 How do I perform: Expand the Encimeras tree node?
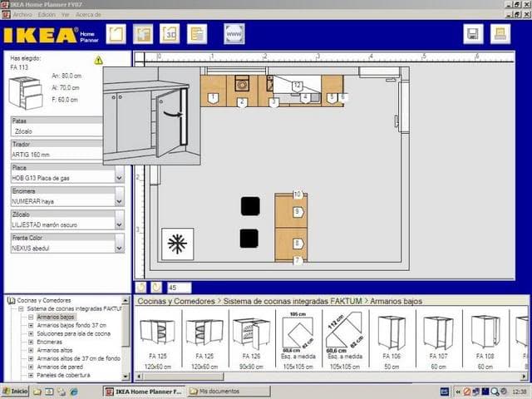(x=31, y=342)
